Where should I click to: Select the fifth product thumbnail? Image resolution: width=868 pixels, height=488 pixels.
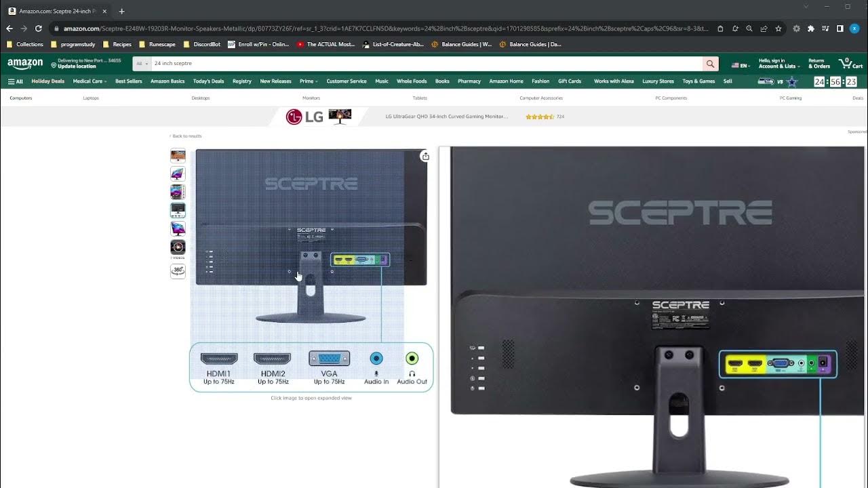(x=178, y=228)
